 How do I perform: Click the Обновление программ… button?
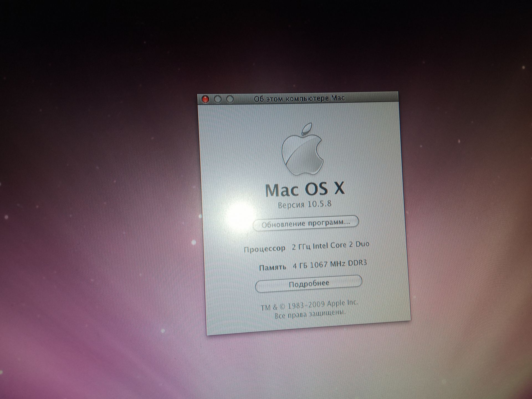306,223
